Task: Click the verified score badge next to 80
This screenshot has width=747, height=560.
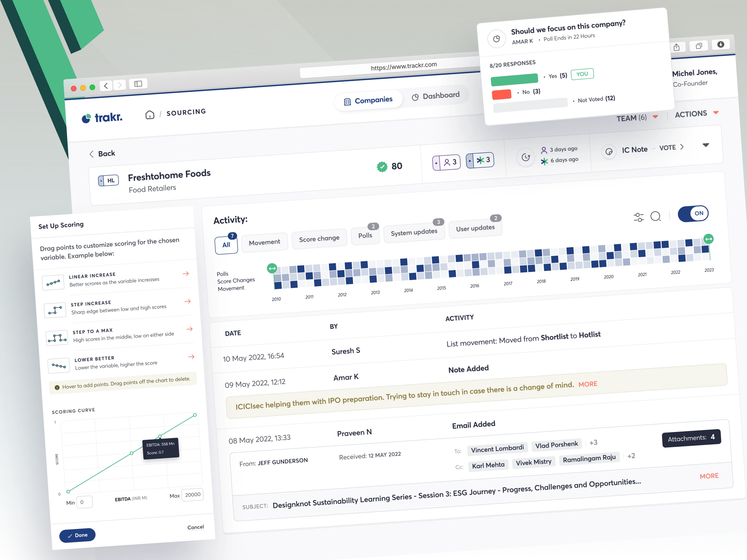Action: coord(382,167)
